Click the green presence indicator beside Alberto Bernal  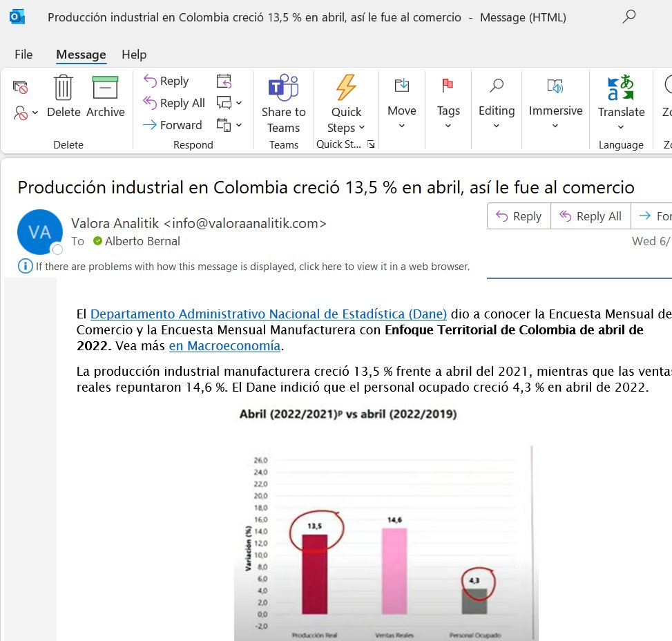tap(97, 241)
